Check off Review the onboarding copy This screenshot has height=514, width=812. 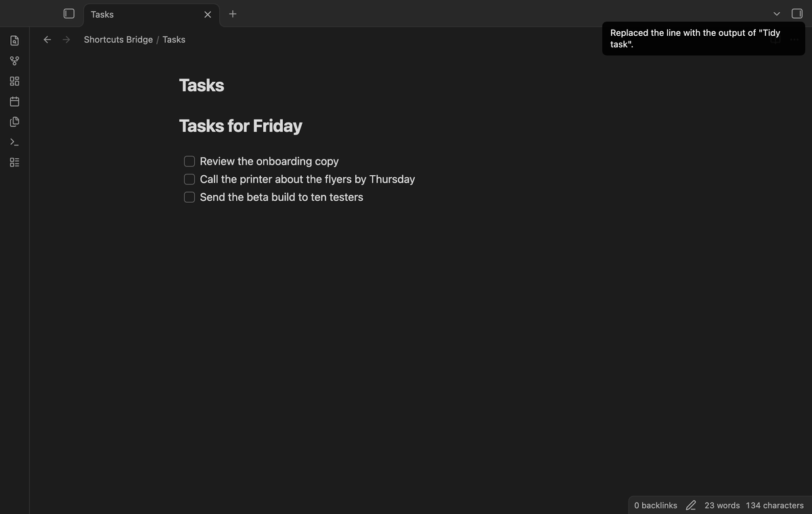[x=189, y=161]
